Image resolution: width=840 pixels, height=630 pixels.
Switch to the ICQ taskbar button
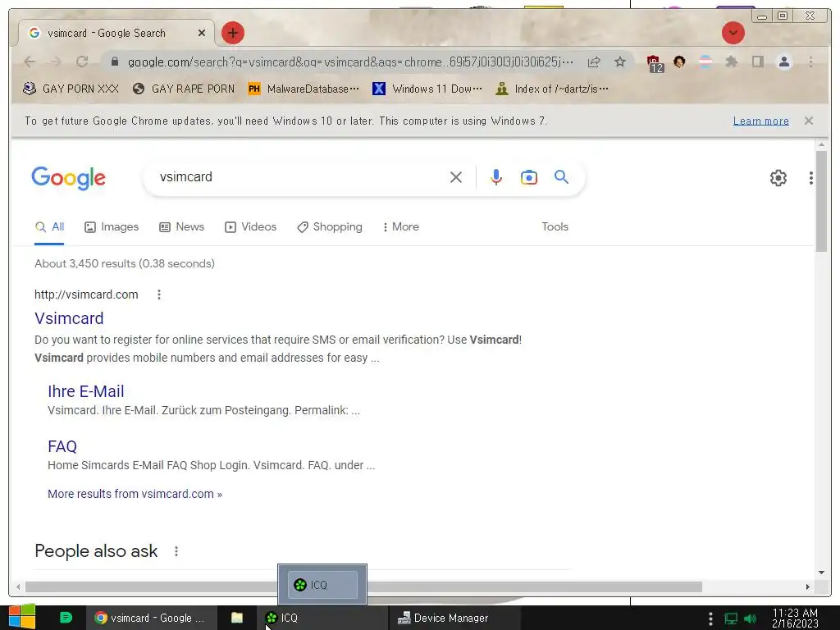tap(322, 618)
